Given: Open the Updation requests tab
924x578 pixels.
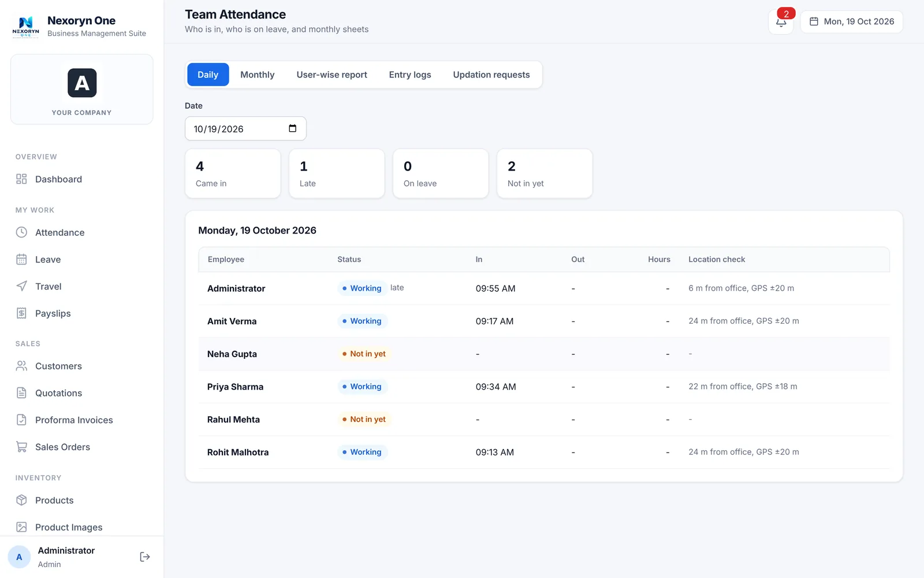Looking at the screenshot, I should pyautogui.click(x=491, y=75).
